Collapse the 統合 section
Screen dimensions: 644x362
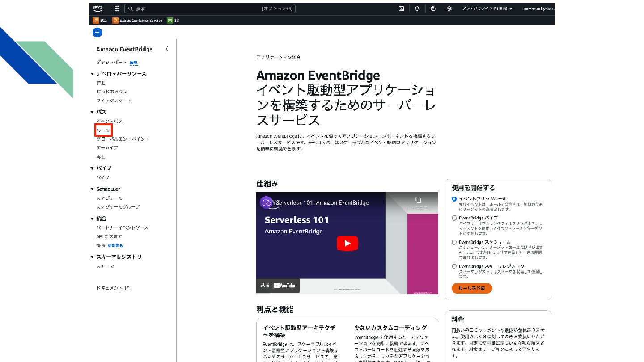coord(92,219)
